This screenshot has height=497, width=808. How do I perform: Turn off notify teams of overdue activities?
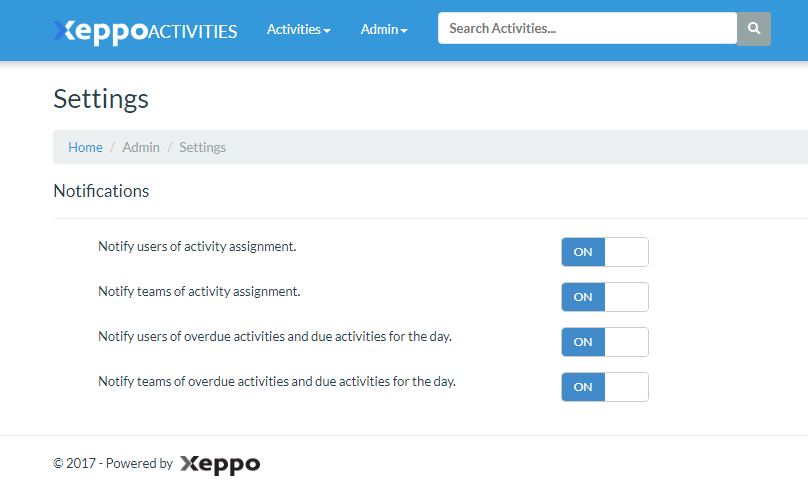(x=604, y=387)
